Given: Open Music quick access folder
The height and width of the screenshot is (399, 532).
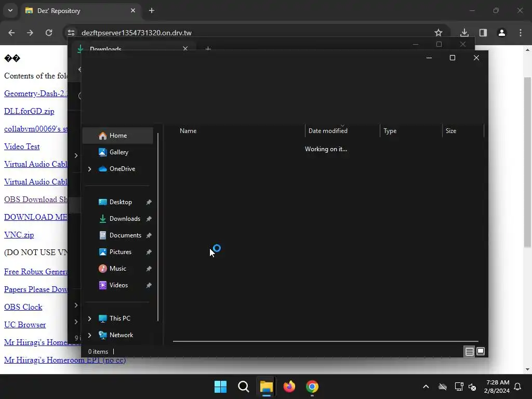Looking at the screenshot, I should tap(118, 269).
